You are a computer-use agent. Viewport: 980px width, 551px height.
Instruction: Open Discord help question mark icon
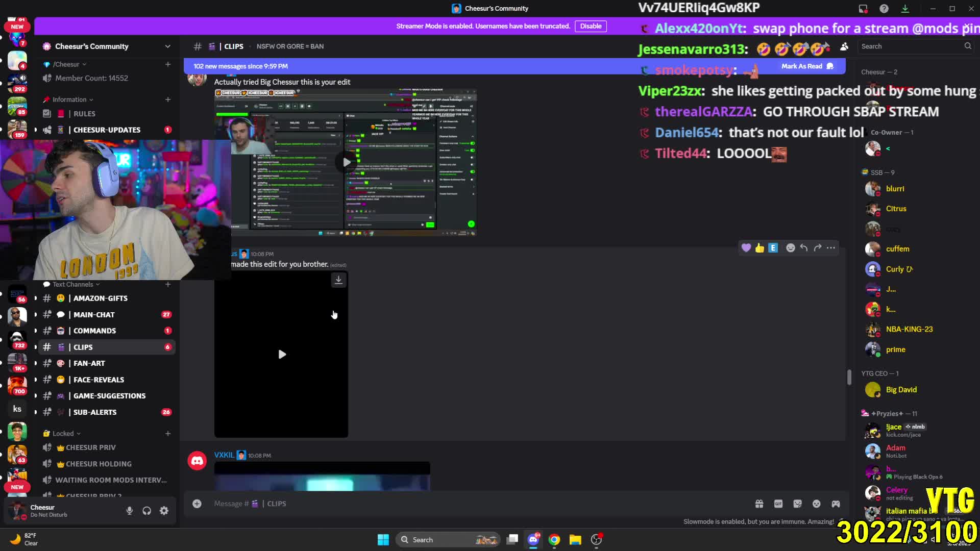(884, 9)
